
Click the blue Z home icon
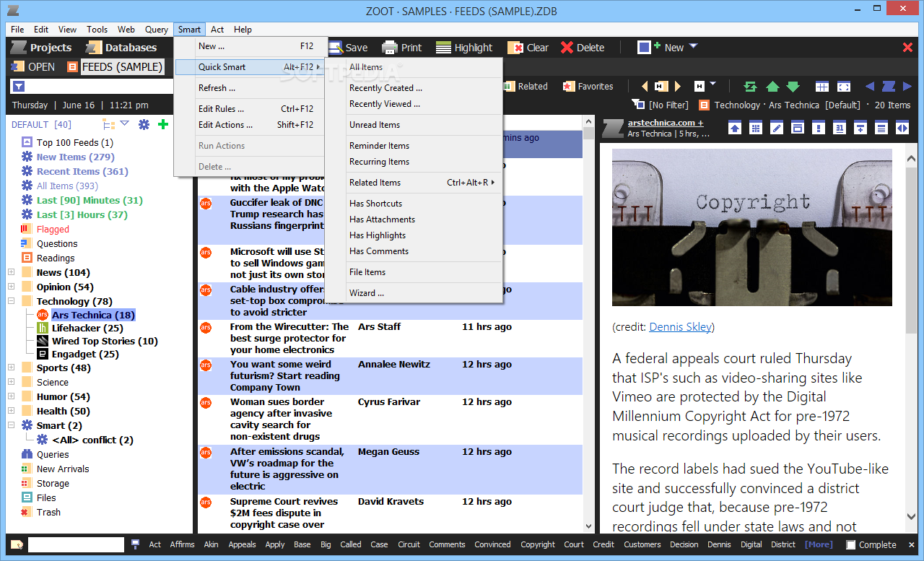tap(889, 86)
